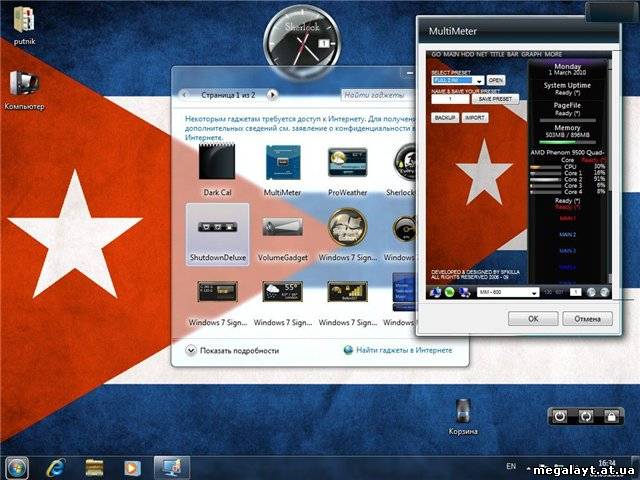Open the Select Preset dropdown

pos(458,80)
